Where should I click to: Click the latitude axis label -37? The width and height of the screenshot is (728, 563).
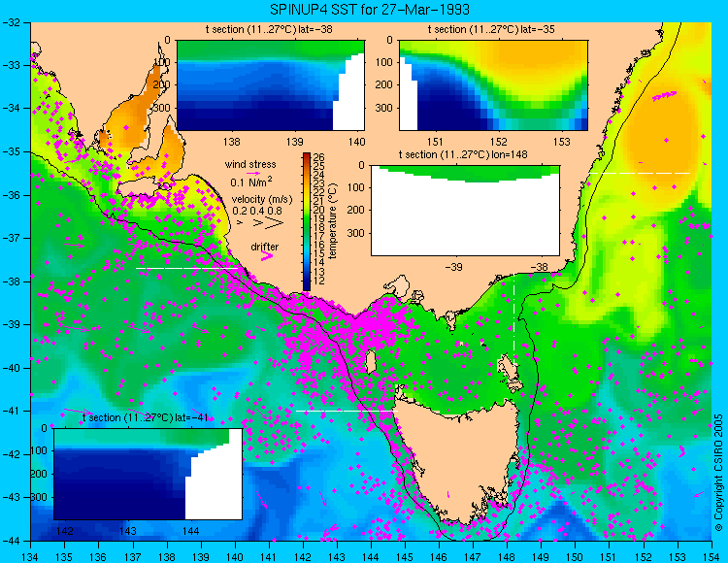tap(11, 238)
